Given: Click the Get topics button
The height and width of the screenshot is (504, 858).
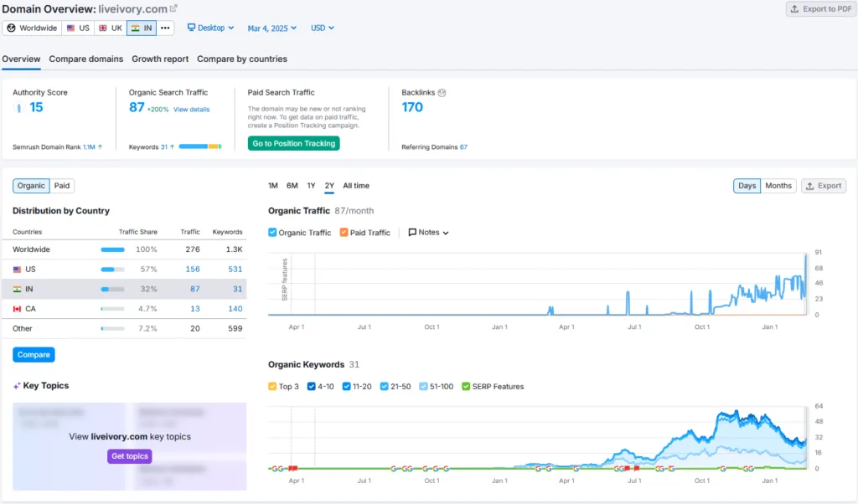Looking at the screenshot, I should 130,456.
